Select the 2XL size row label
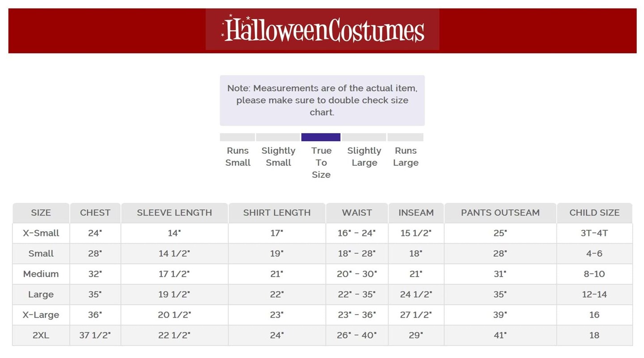This screenshot has width=644, height=358. pyautogui.click(x=41, y=335)
